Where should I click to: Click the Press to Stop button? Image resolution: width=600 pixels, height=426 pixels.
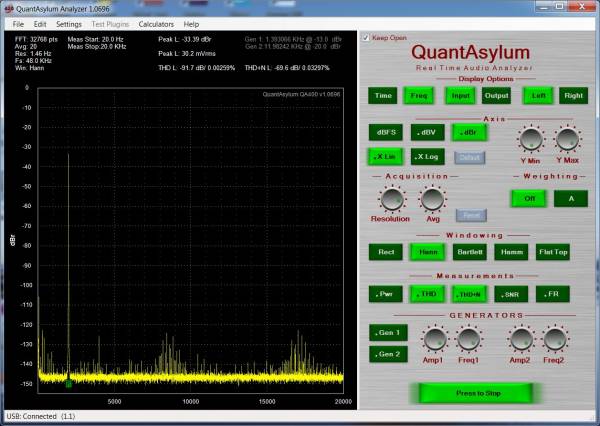click(x=477, y=393)
